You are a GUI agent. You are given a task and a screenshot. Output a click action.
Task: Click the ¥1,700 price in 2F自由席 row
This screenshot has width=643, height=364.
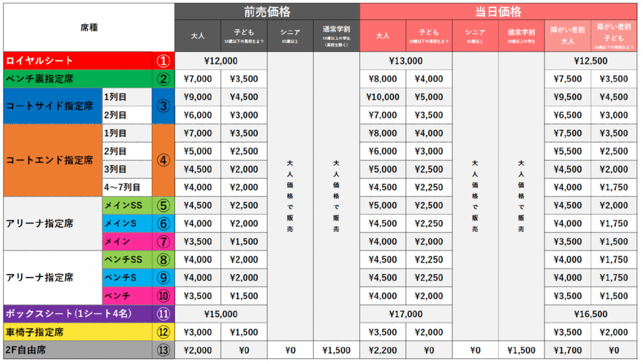pos(568,350)
